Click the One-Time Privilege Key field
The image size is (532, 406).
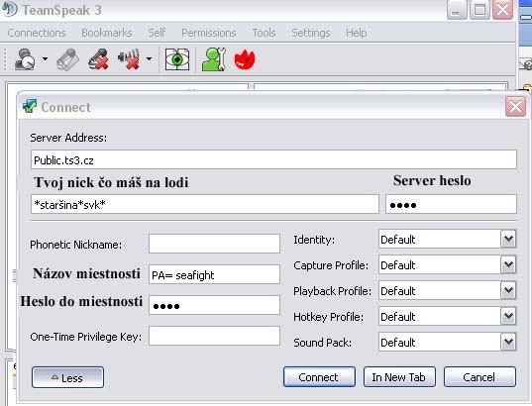214,336
